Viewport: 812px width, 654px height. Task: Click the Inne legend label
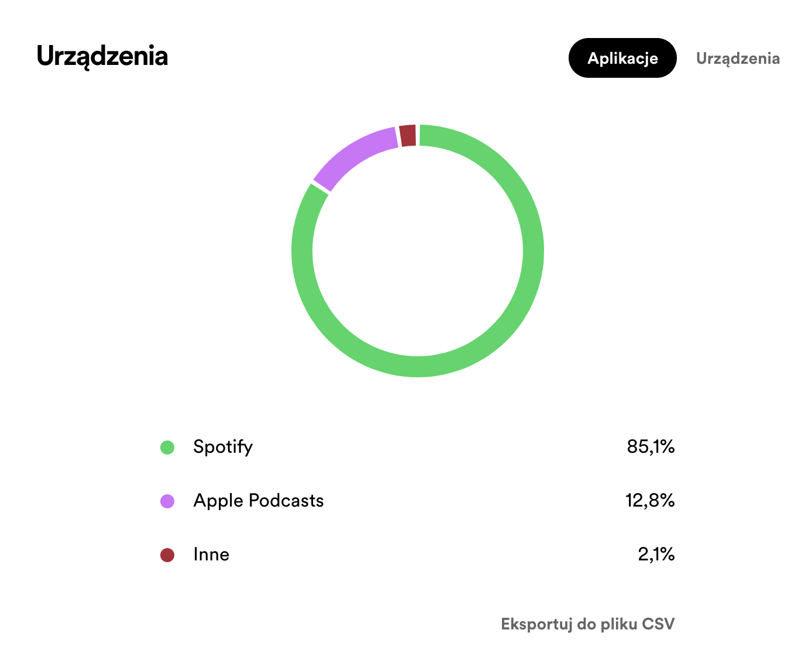point(211,555)
